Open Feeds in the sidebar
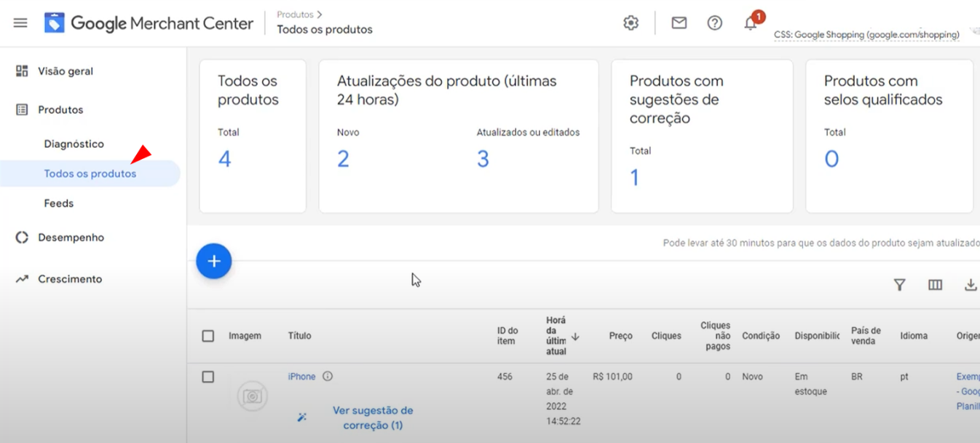980x443 pixels. 58,203
